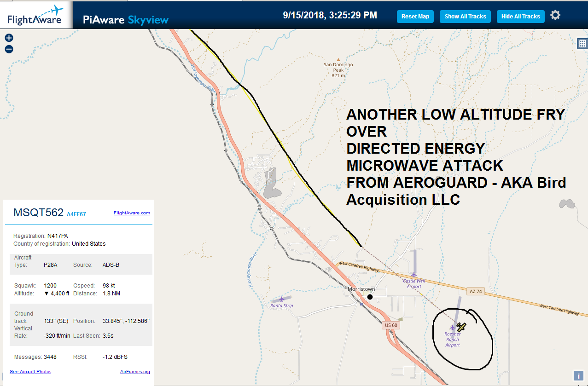Click the ground track 133° (SE)
This screenshot has width=588, height=386.
coord(55,321)
